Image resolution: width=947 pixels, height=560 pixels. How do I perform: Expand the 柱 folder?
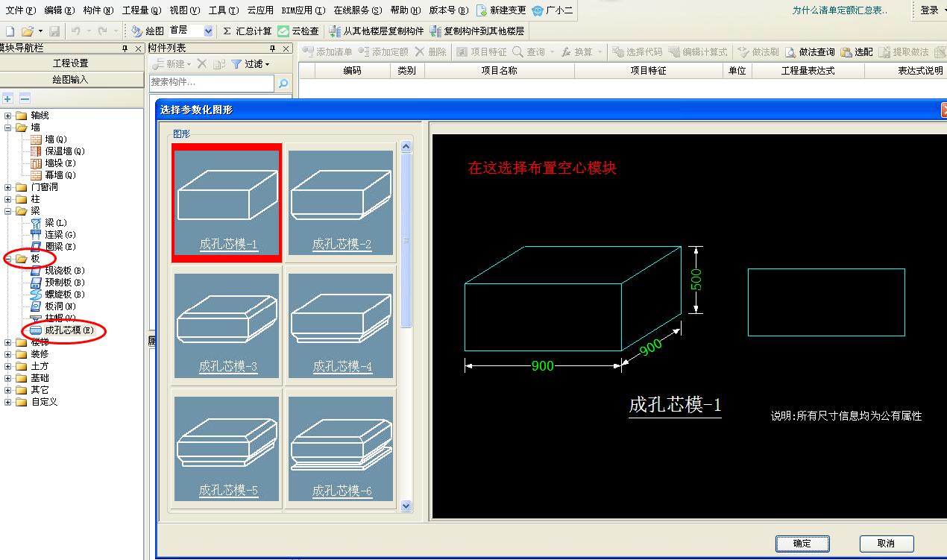click(8, 199)
